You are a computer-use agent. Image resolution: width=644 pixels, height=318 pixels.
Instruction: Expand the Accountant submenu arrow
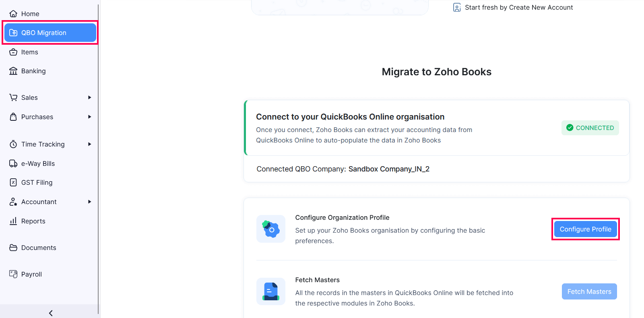coord(89,202)
